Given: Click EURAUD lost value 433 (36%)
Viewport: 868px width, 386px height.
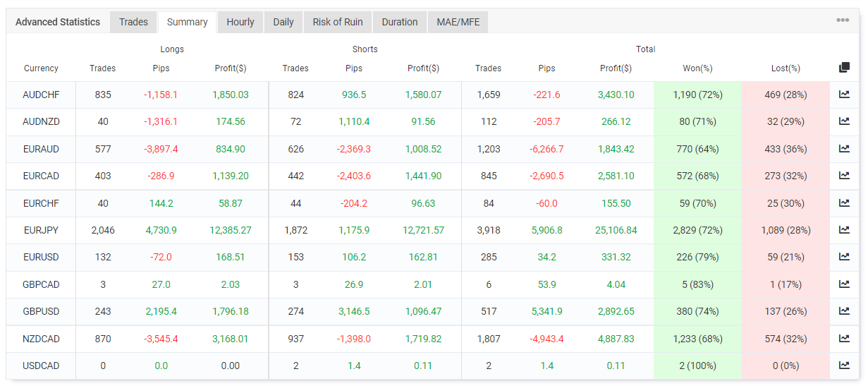Looking at the screenshot, I should coord(786,149).
